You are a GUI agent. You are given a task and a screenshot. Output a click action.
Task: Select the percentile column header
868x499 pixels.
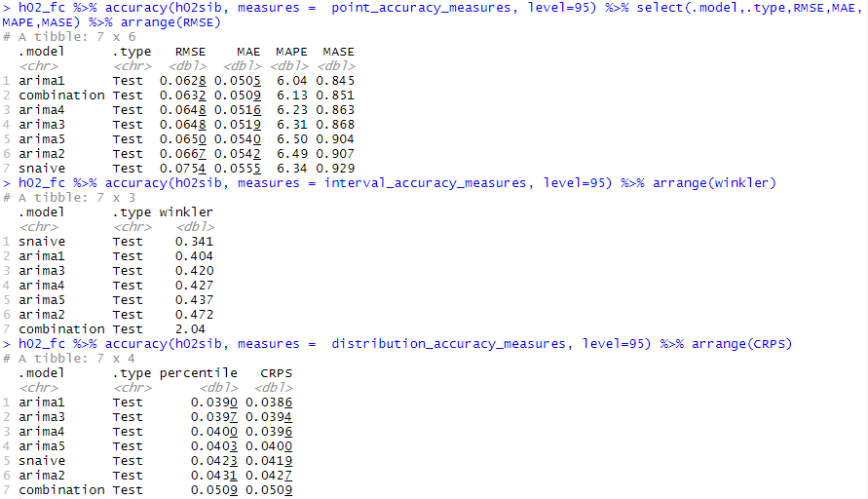click(198, 373)
